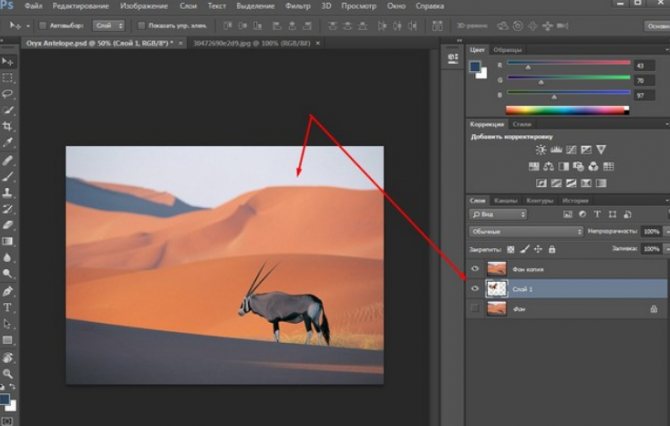This screenshot has width=670, height=426.
Task: Adjust the B color slider
Action: 554,97
